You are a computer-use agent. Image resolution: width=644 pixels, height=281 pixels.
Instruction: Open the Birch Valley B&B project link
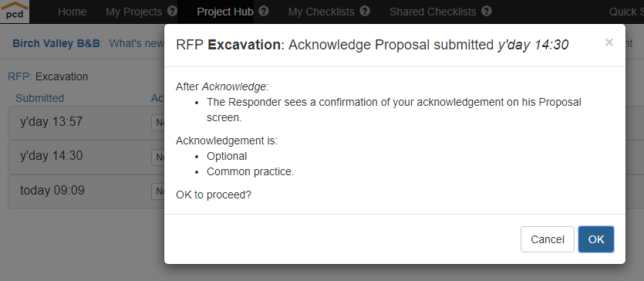pyautogui.click(x=56, y=43)
